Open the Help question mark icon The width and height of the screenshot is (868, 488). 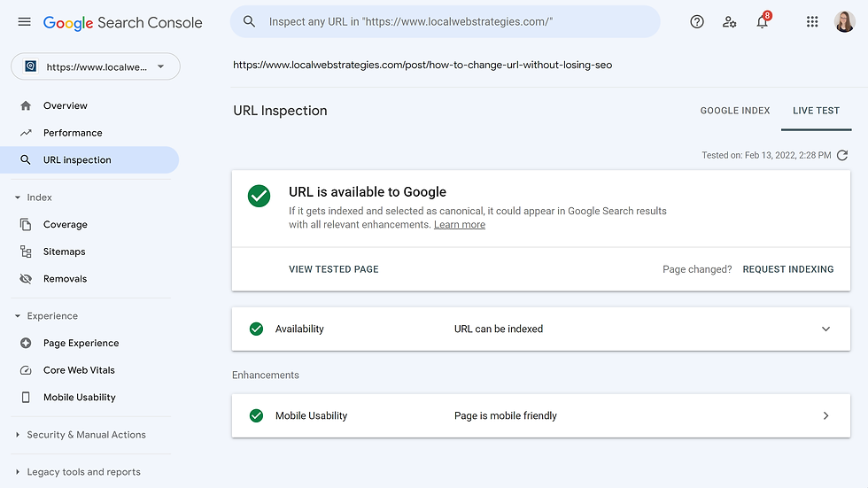coord(697,21)
